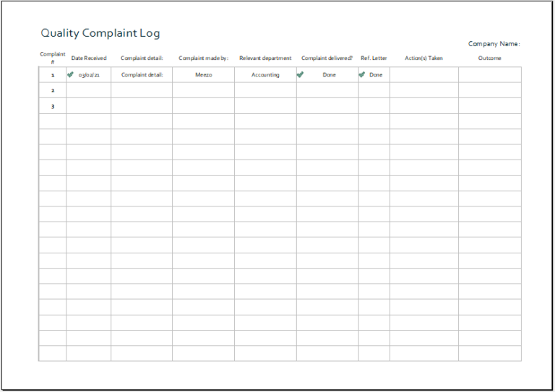Select the Outcome column header
The width and height of the screenshot is (555, 392).
[x=489, y=58]
